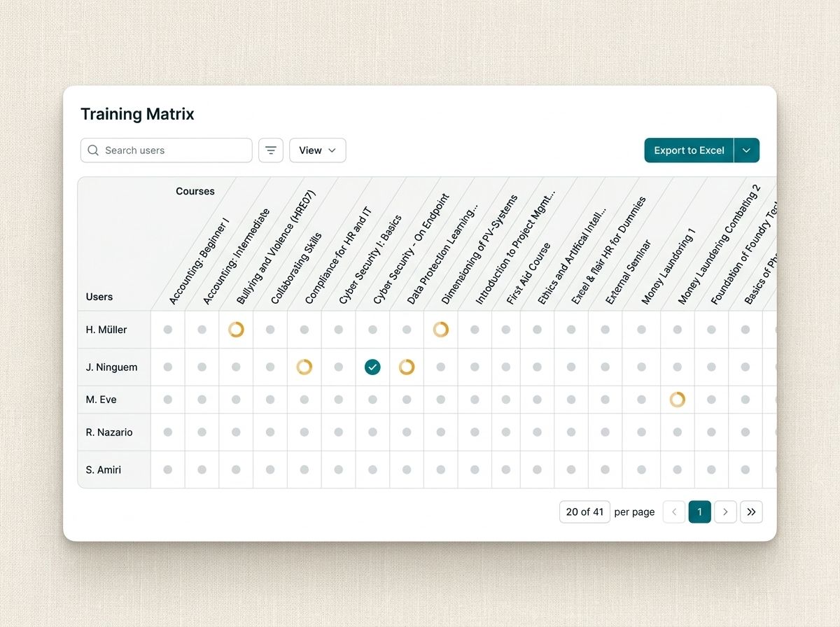Go to the next page arrow
This screenshot has height=627, width=840.
pyautogui.click(x=725, y=512)
